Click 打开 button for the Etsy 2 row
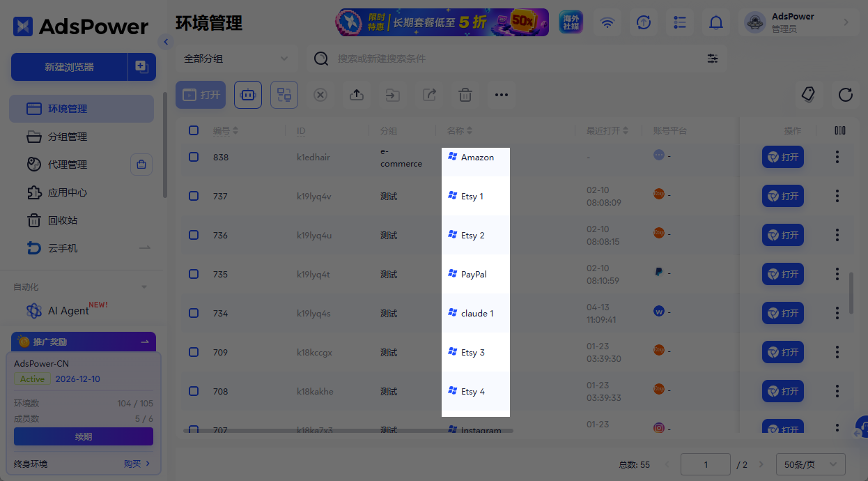This screenshot has width=868, height=481. (783, 235)
